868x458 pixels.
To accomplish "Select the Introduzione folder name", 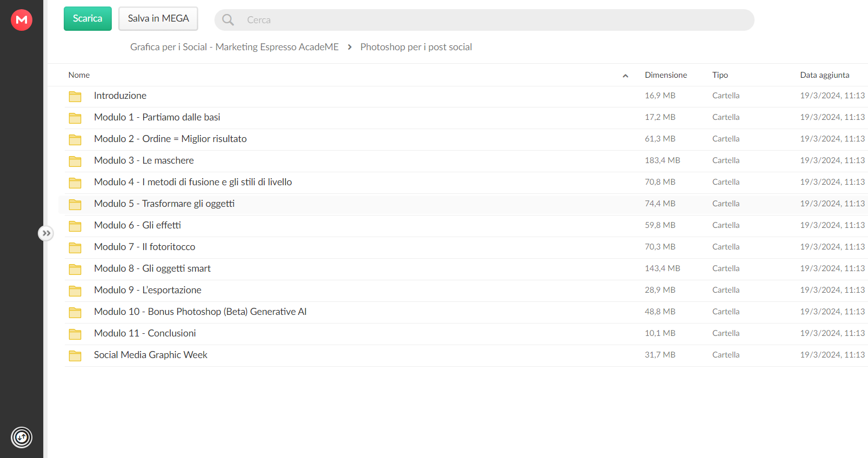I will [120, 96].
